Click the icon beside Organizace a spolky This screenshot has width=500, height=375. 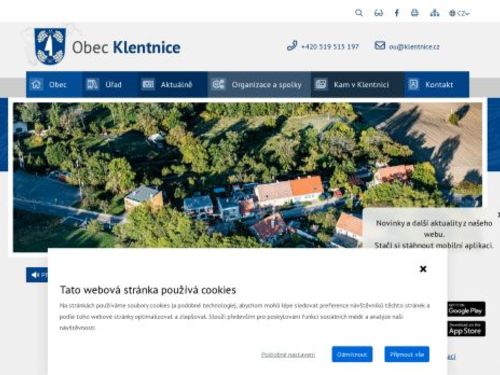point(218,84)
